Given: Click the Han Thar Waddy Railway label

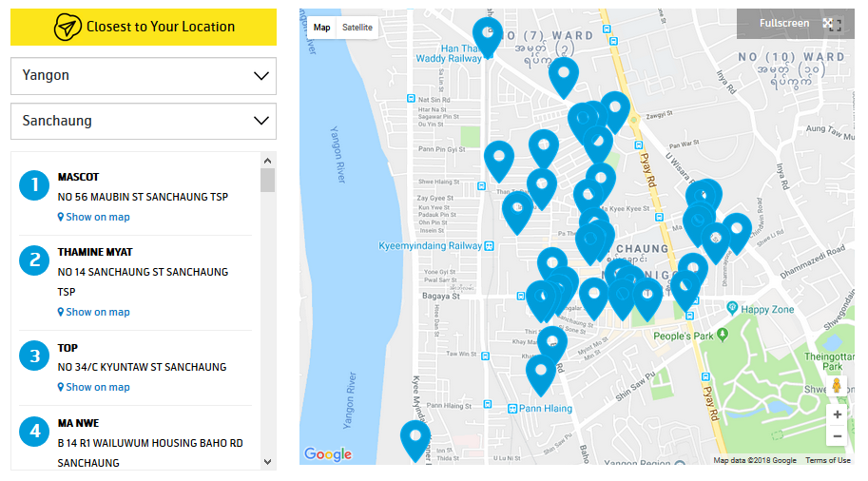Looking at the screenshot, I should point(449,53).
